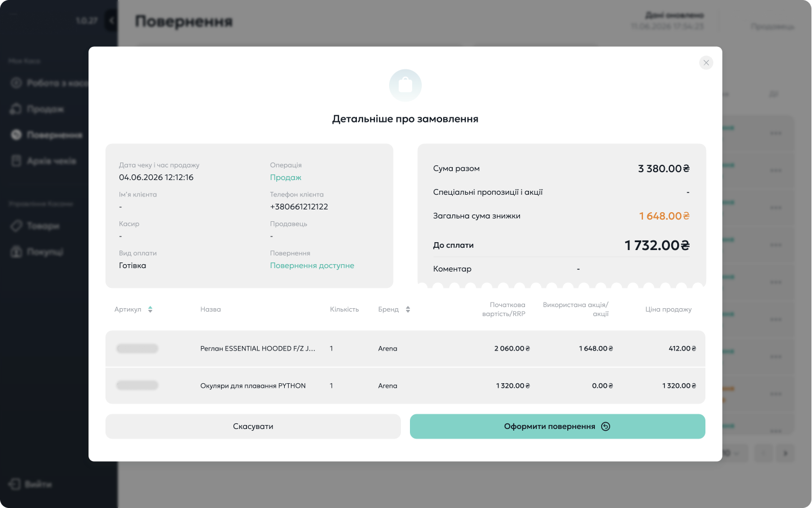The height and width of the screenshot is (508, 812).
Task: Open Продаж menu item in background sidebar
Action: coord(45,109)
